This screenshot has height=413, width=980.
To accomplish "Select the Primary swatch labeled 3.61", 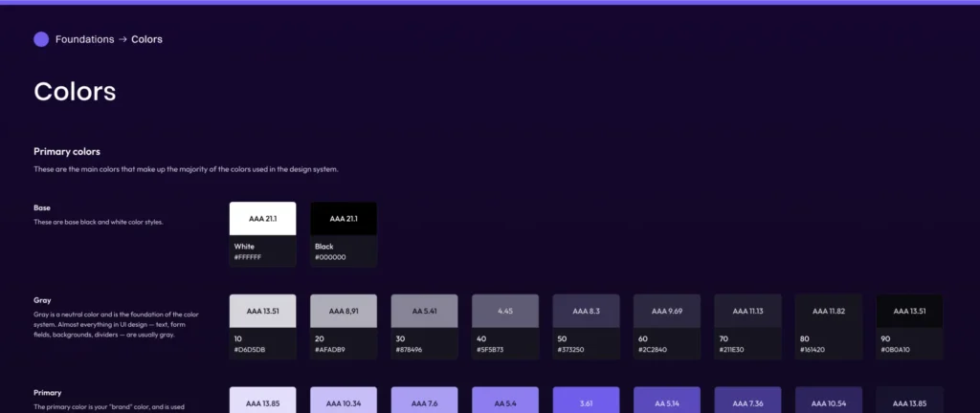I will [x=586, y=402].
